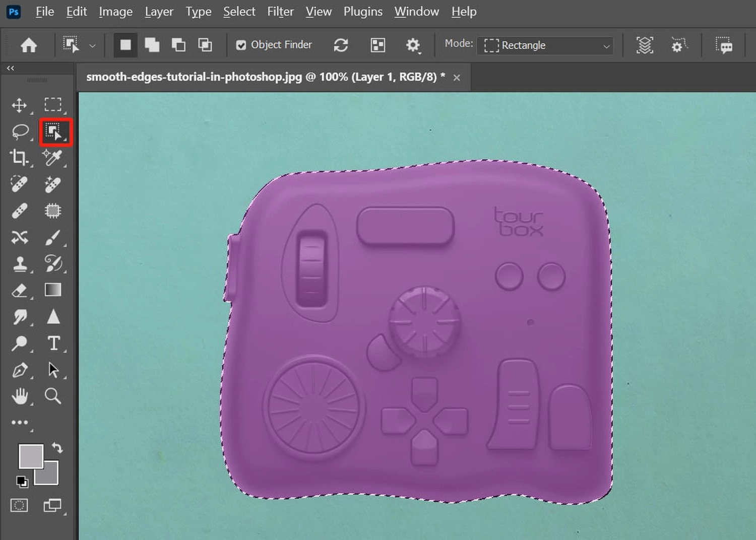Open the File menu
The image size is (756, 540).
pos(45,12)
